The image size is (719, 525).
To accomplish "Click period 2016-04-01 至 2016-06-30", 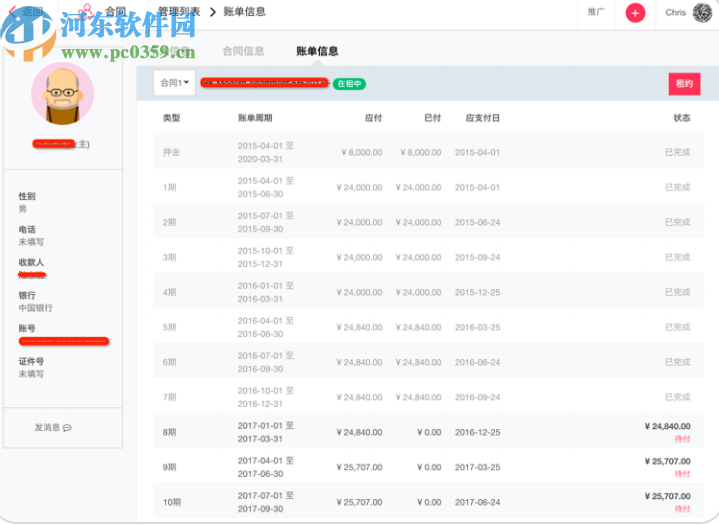I will click(265, 327).
